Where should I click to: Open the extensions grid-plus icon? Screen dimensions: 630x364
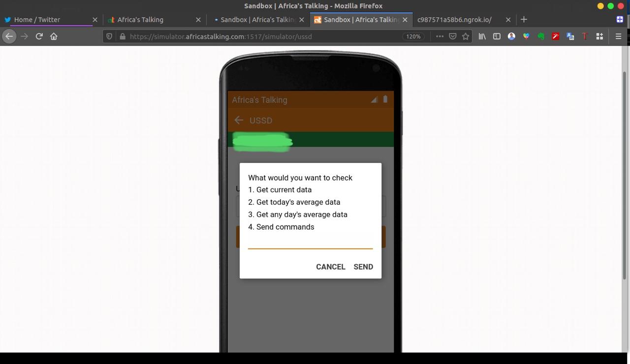tap(599, 36)
